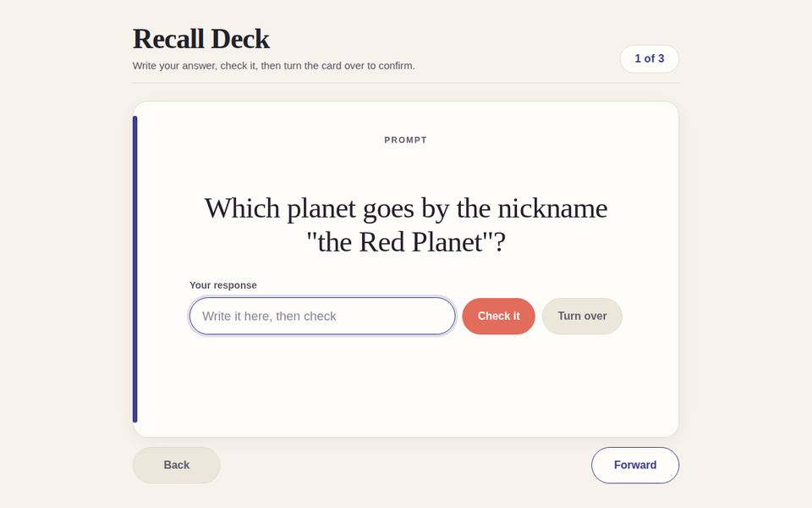The image size is (812, 508).
Task: Click the 'Write it here, then check' field
Action: pyautogui.click(x=322, y=316)
